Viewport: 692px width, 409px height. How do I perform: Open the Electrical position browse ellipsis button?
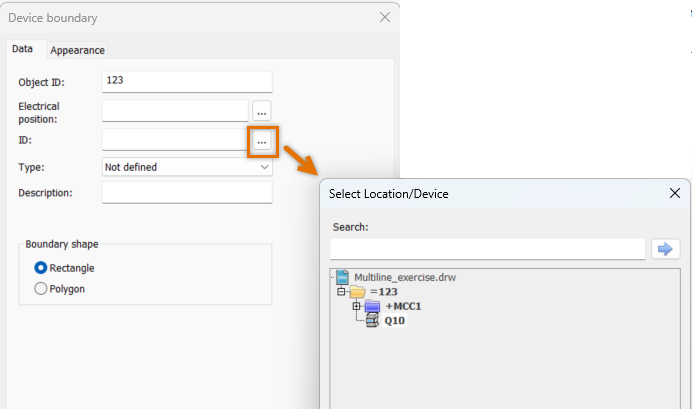click(262, 111)
